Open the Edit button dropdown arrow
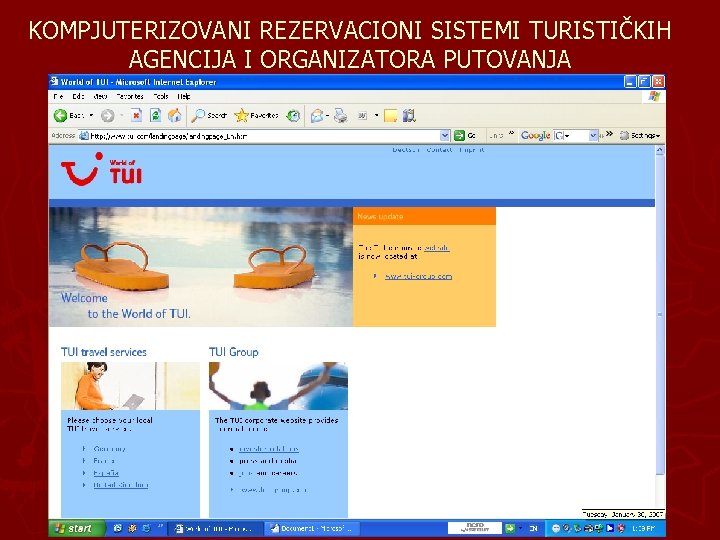Screen dimensions: 720x540 pyautogui.click(x=376, y=115)
